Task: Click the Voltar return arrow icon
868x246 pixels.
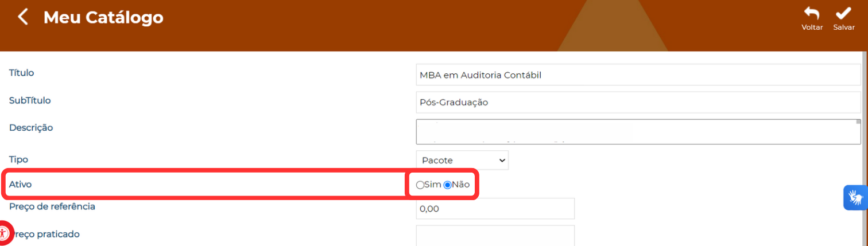Action: click(812, 14)
